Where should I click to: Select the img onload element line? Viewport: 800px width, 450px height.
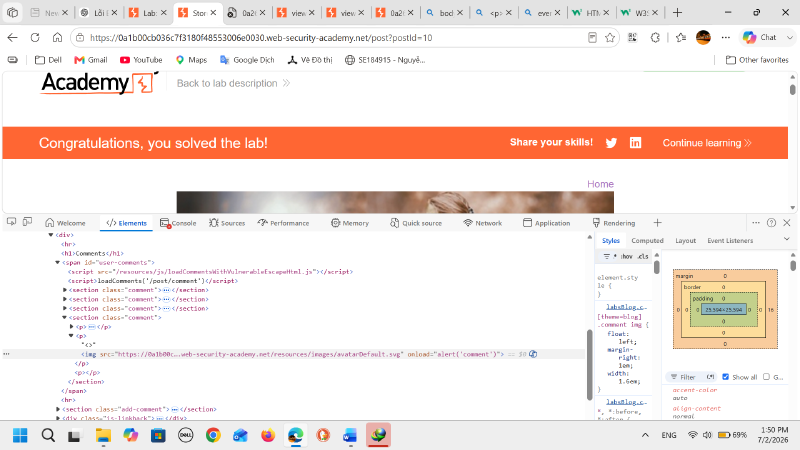point(293,354)
